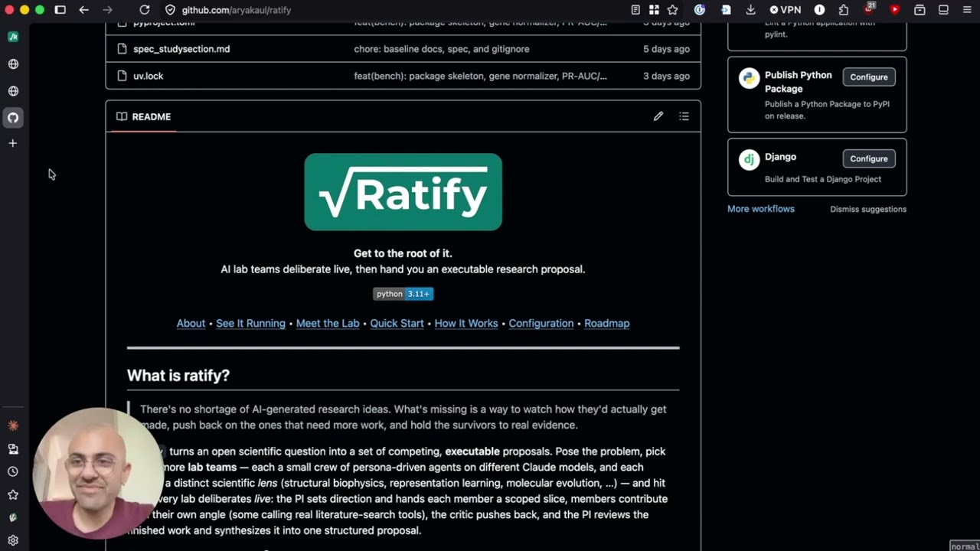Viewport: 980px width, 551px height.
Task: Open the extensions puzzle-piece menu
Action: (x=844, y=10)
